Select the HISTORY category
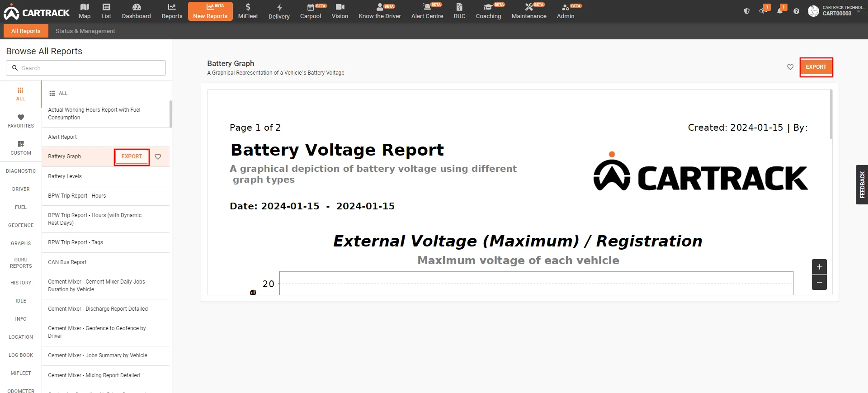 pyautogui.click(x=21, y=283)
